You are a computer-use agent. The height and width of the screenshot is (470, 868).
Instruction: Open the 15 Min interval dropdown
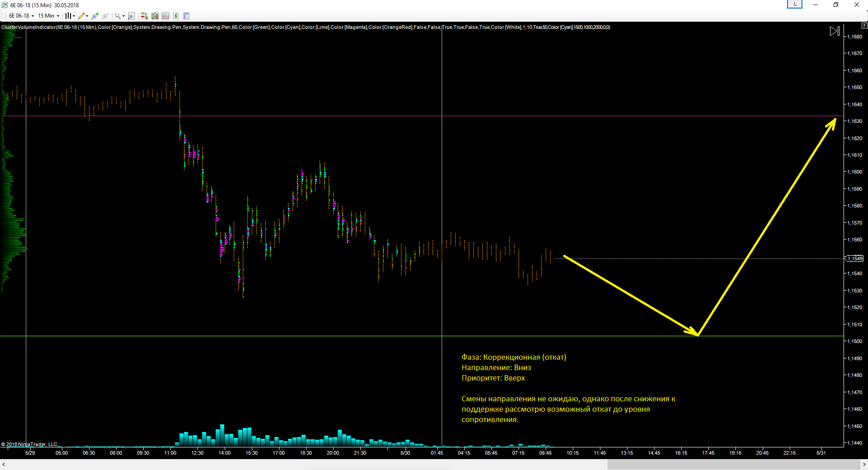[x=48, y=16]
